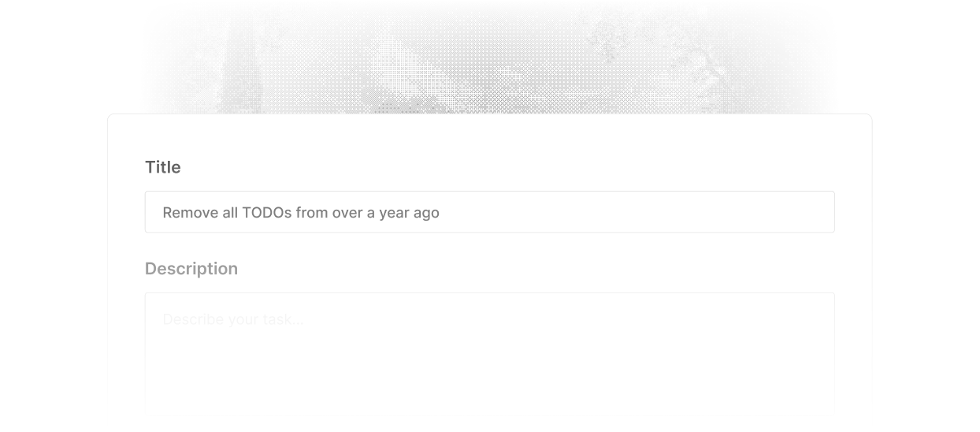Click the "Title" field label
This screenshot has width=980, height=432.
pos(163,167)
